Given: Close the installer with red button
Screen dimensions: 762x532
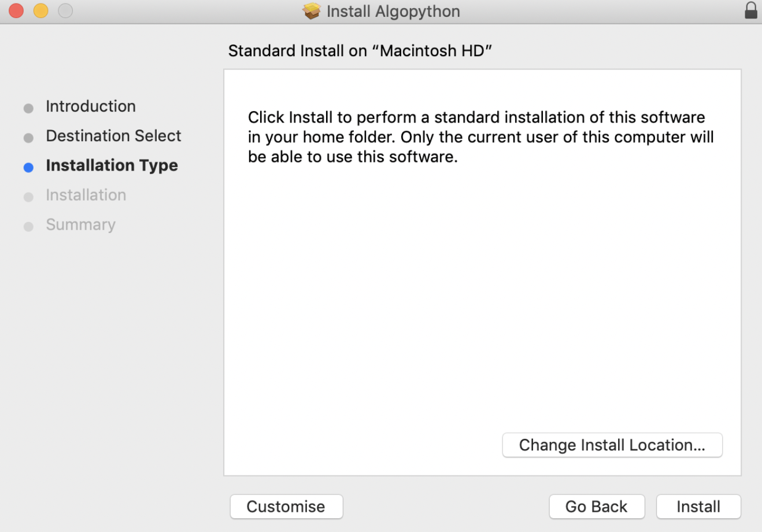Looking at the screenshot, I should (x=16, y=11).
